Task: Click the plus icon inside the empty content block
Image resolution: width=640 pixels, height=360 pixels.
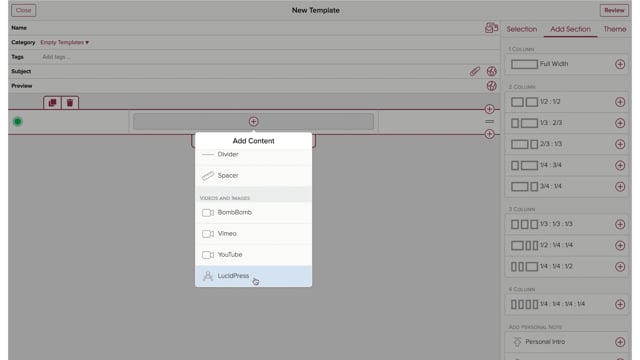Action: [253, 122]
